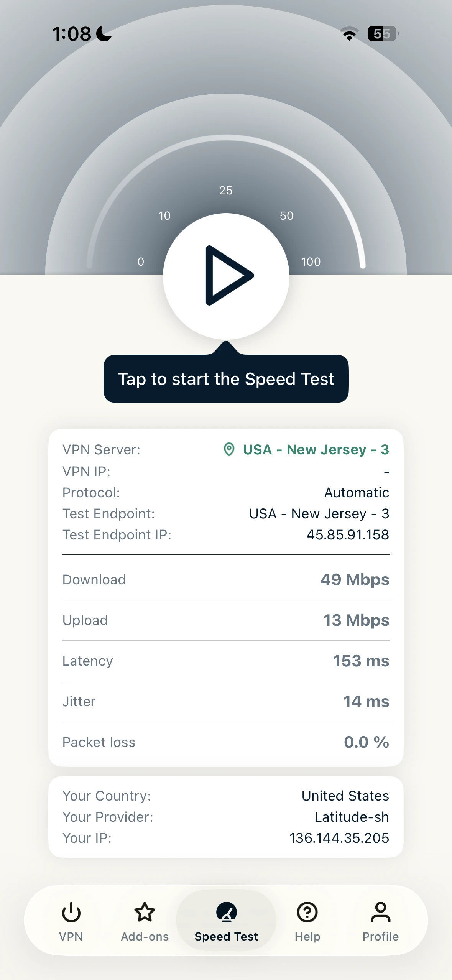This screenshot has height=980, width=452.
Task: Tap the Protocol Automatic value
Action: 357,492
